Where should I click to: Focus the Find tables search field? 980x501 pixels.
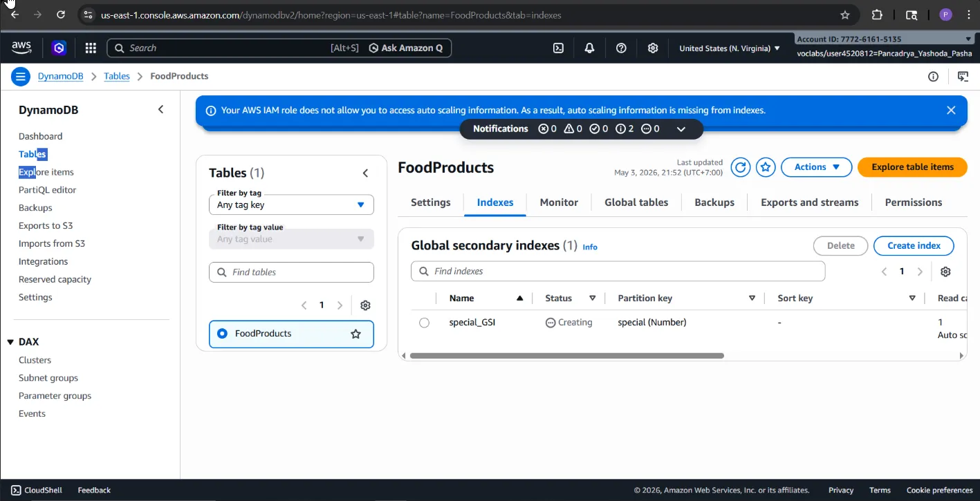tap(291, 272)
